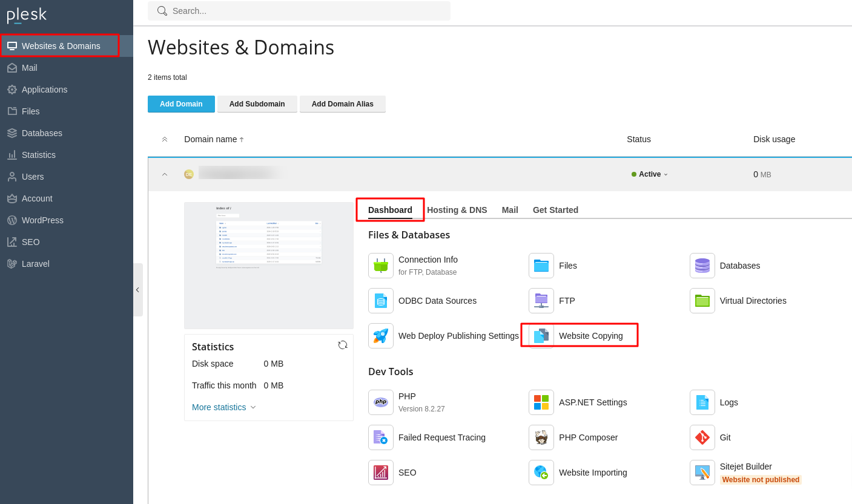Open PHP Composer icon
This screenshot has width=852, height=504.
tap(541, 437)
